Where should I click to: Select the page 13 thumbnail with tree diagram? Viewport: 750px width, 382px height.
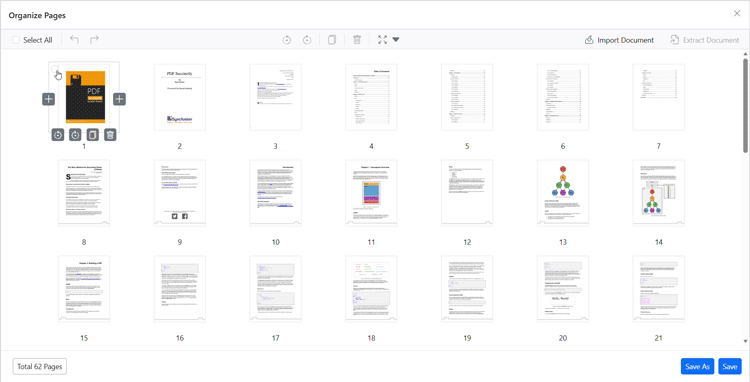pos(563,193)
